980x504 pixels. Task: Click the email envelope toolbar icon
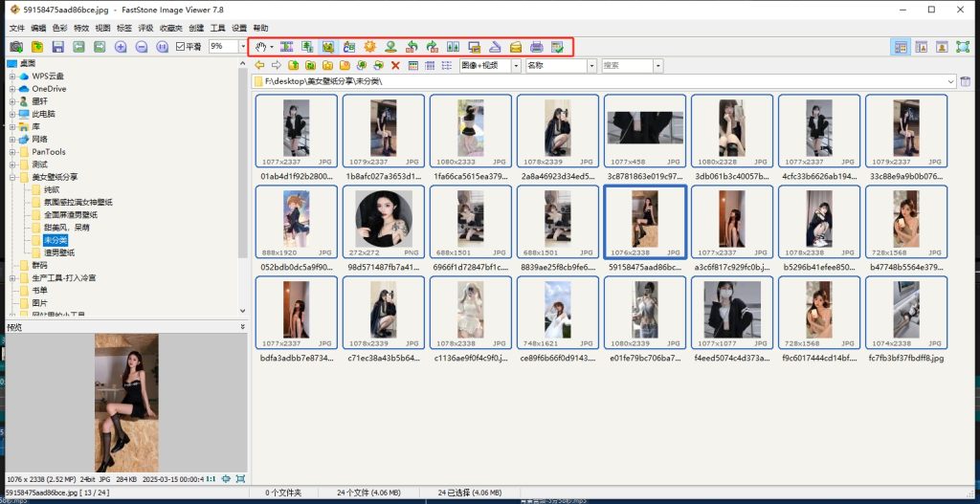516,46
